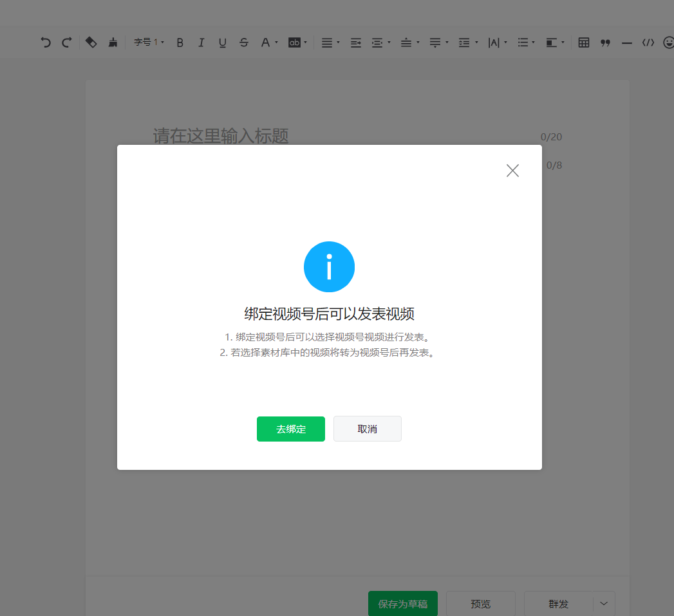Click the 0/8 character counter
The width and height of the screenshot is (674, 616).
coord(554,165)
